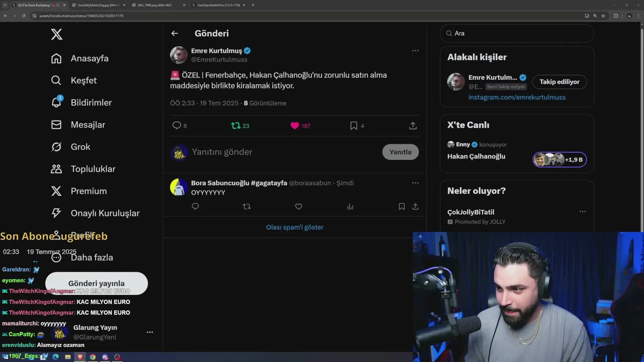
Task: Open browser extensions puzzle icon
Action: click(x=616, y=16)
